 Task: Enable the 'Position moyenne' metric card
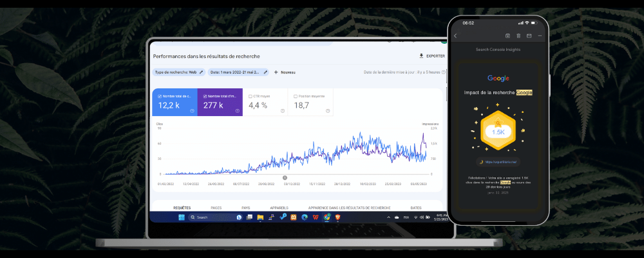tap(295, 96)
